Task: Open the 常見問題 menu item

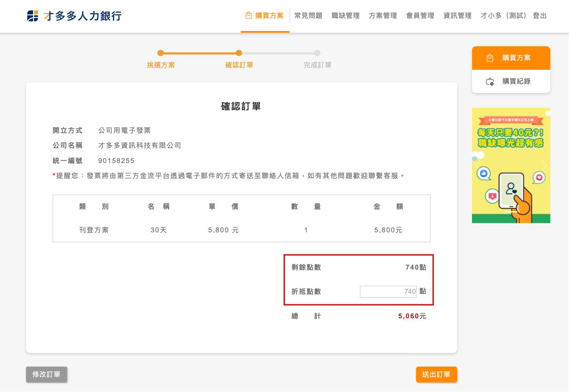Action: pos(308,16)
